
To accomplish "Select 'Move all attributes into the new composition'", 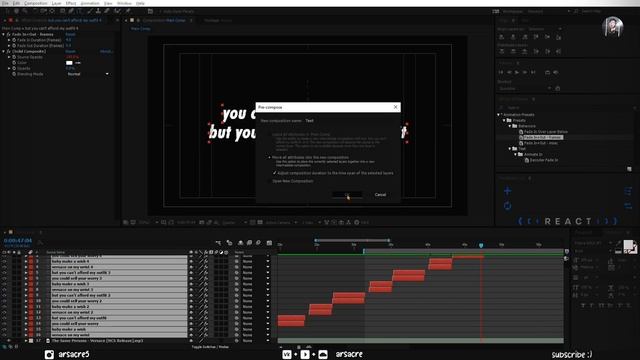I will pos(269,157).
